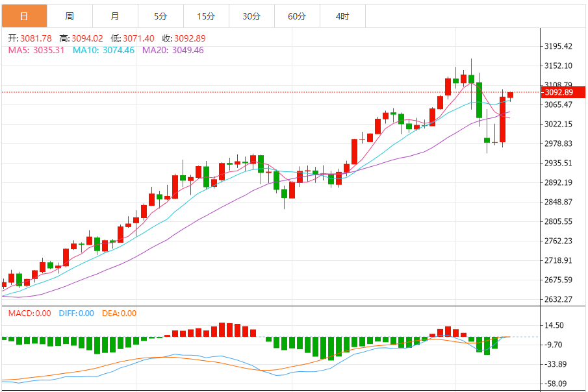The height and width of the screenshot is (392, 588).
Task: Switch to the 周 weekly tab
Action: click(x=70, y=16)
